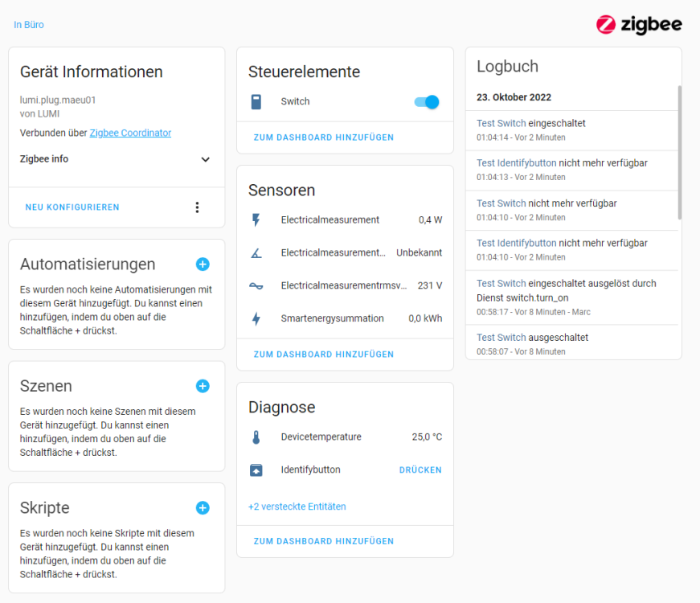This screenshot has height=603, width=700.
Task: Click the plus icon next to Automatisierungen
Action: tap(203, 264)
